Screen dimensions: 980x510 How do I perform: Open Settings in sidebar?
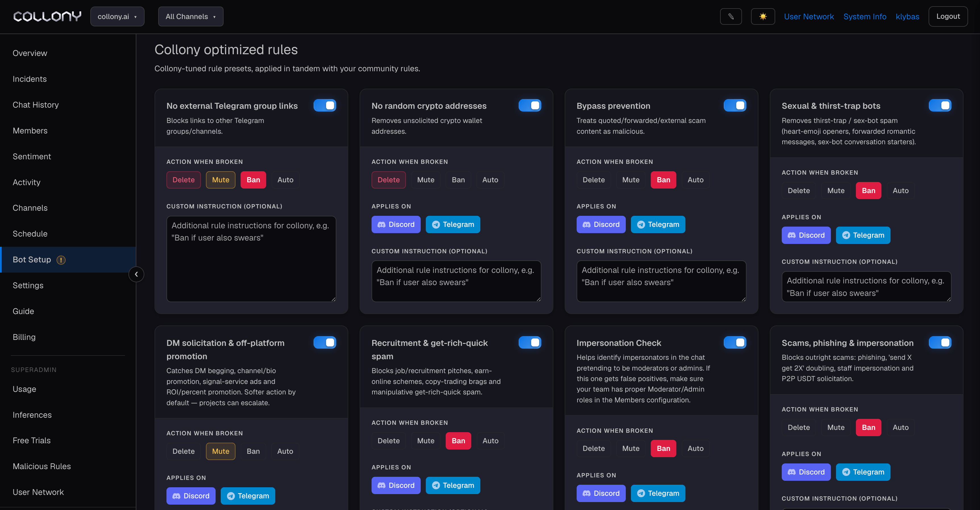[68, 286]
